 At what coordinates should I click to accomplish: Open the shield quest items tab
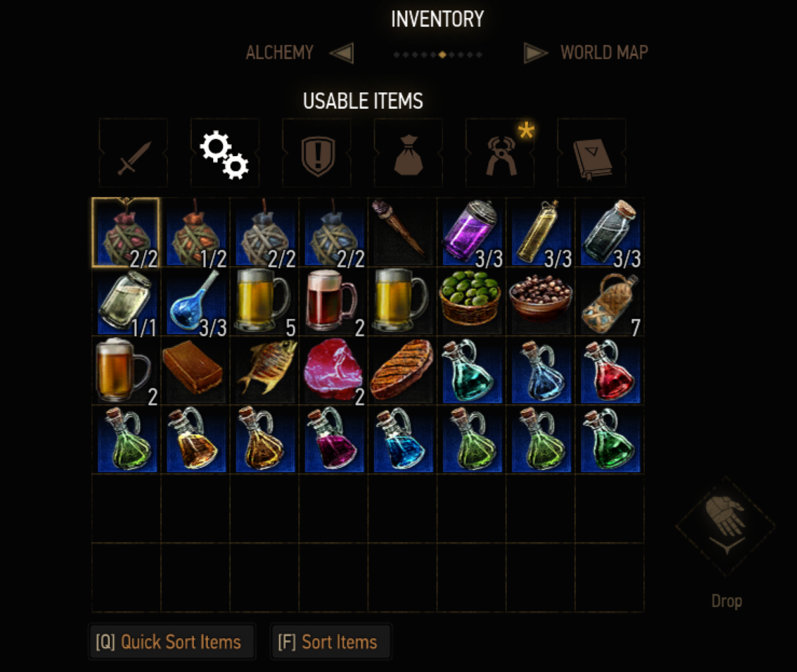point(317,153)
